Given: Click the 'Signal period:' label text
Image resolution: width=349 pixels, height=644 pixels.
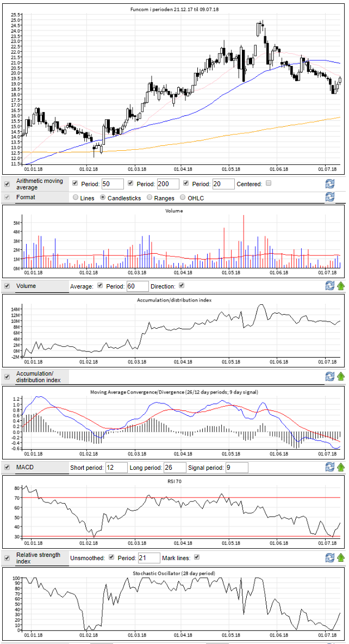Looking at the screenshot, I should click(206, 468).
